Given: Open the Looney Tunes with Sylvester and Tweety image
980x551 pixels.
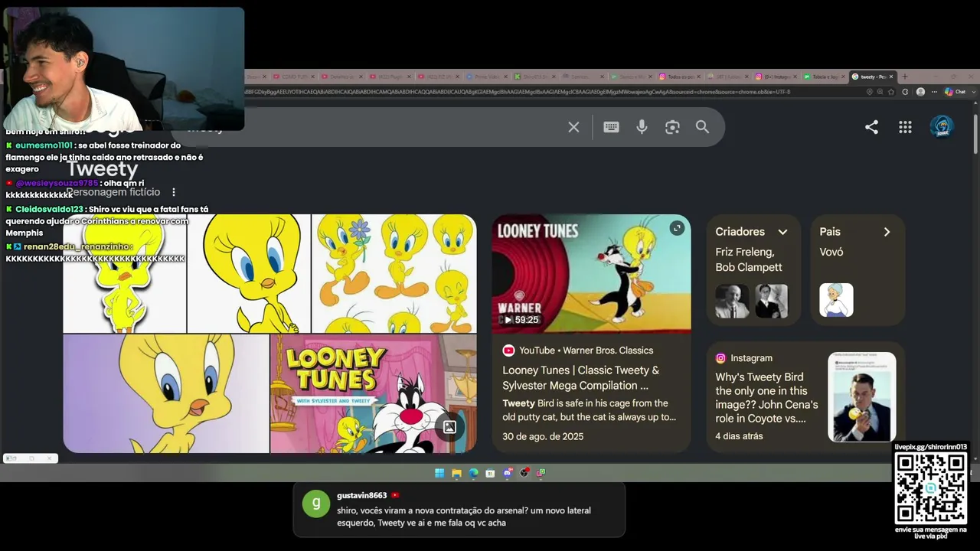Looking at the screenshot, I should coord(374,393).
